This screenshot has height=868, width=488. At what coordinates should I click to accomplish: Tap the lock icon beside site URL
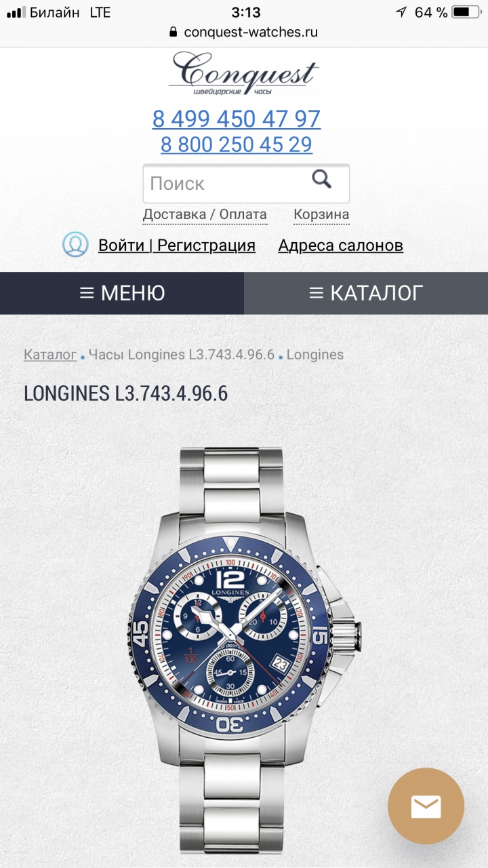173,32
